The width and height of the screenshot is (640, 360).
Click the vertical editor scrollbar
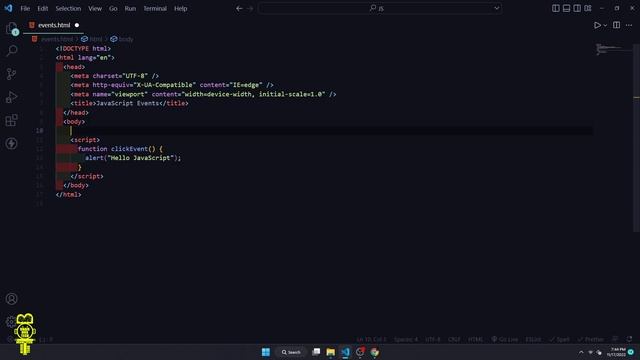click(x=636, y=139)
